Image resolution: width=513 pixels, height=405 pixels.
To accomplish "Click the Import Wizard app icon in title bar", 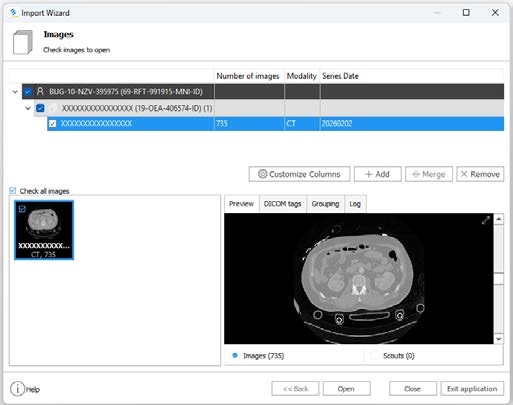I will [14, 13].
